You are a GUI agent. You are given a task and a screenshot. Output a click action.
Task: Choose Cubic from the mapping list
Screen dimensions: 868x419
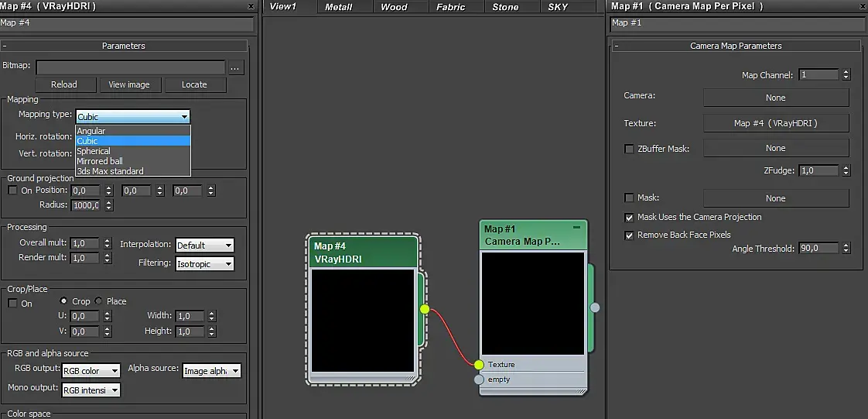133,141
